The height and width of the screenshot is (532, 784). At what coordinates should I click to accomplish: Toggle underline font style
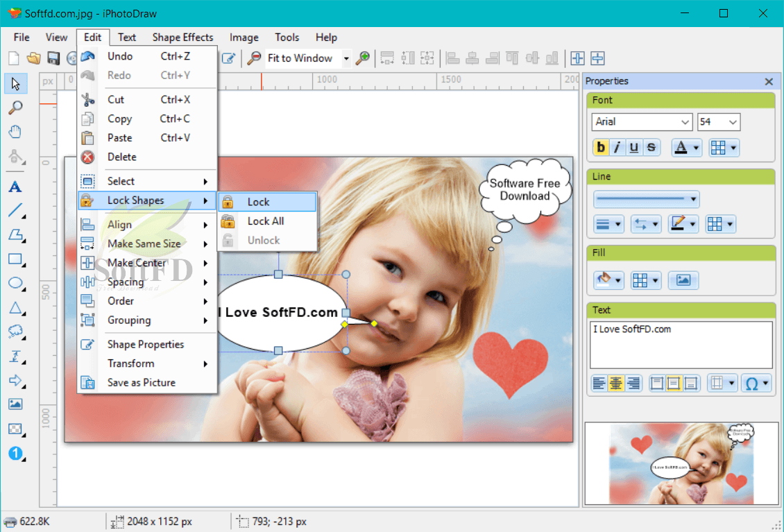point(634,148)
